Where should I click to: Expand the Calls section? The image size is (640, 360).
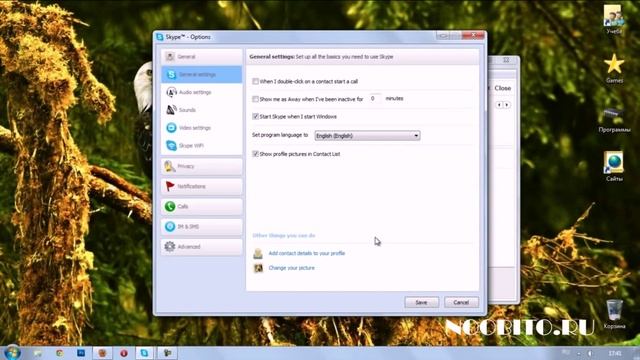pos(202,207)
